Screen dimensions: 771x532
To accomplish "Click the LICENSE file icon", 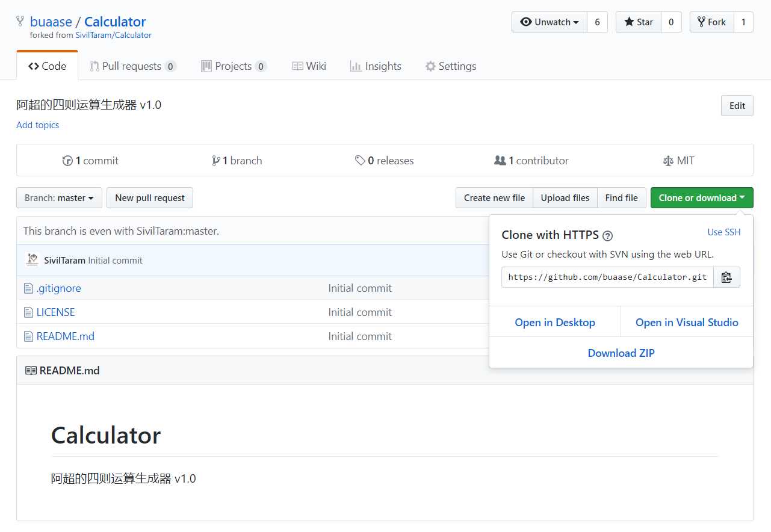I will 28,312.
